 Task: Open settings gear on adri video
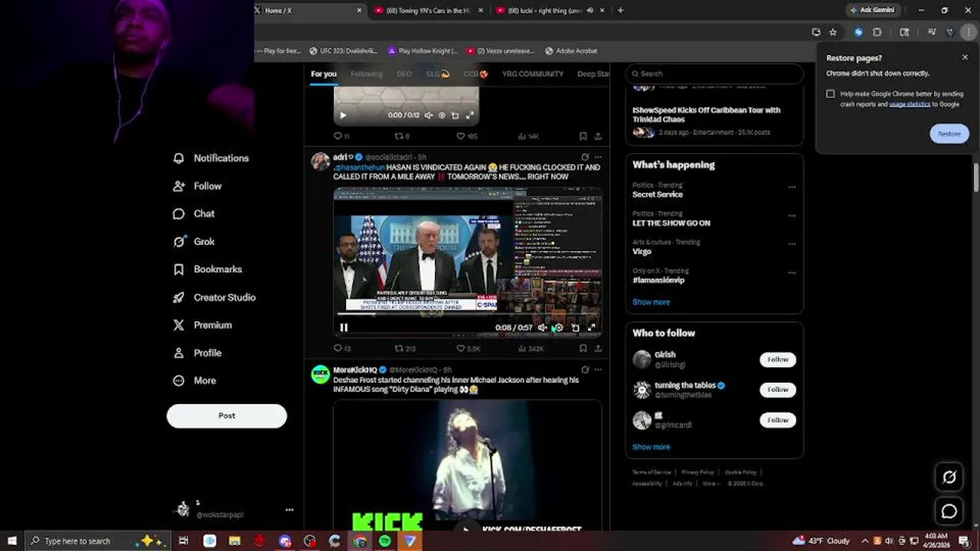[x=558, y=328]
